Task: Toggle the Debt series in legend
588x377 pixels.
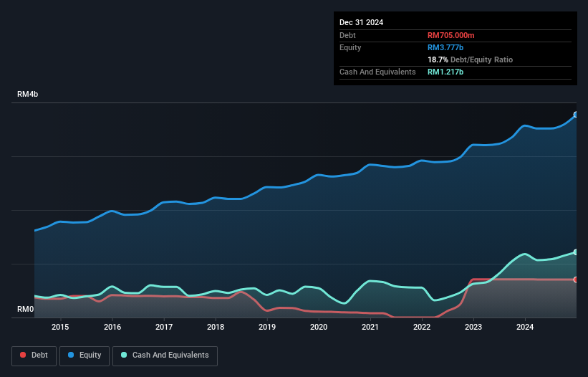Action: (34, 355)
